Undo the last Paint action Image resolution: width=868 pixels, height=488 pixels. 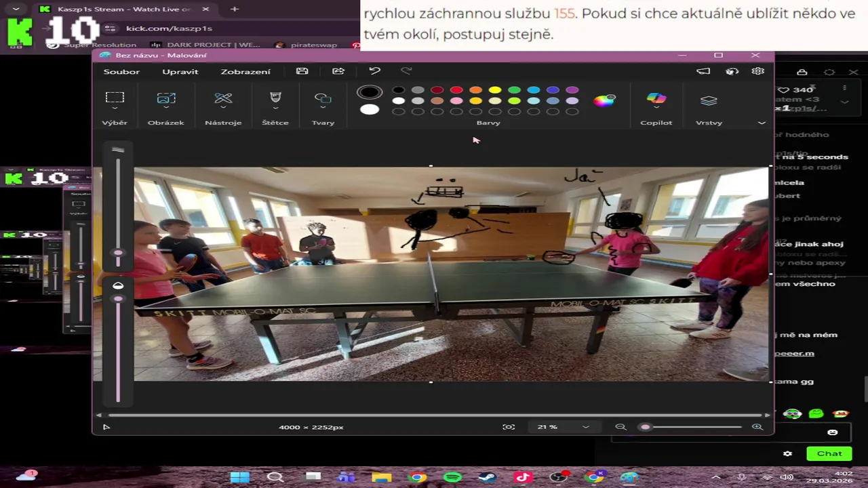(x=374, y=71)
